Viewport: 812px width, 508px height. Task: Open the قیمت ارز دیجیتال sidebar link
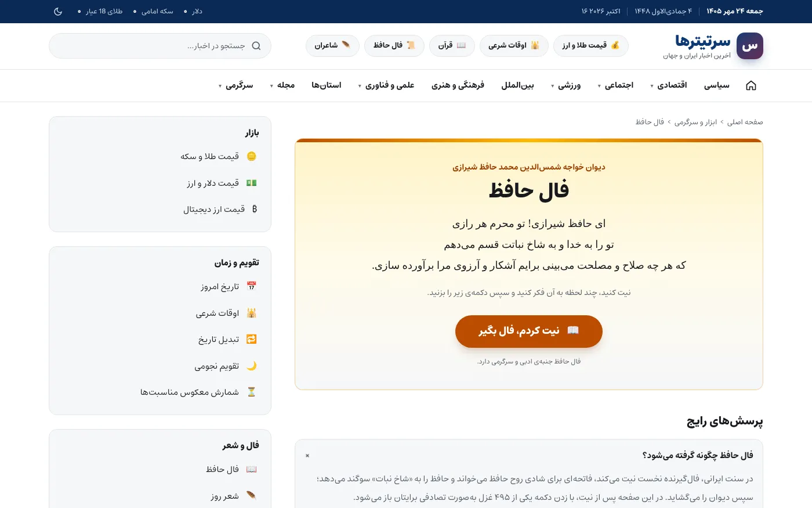(x=214, y=209)
